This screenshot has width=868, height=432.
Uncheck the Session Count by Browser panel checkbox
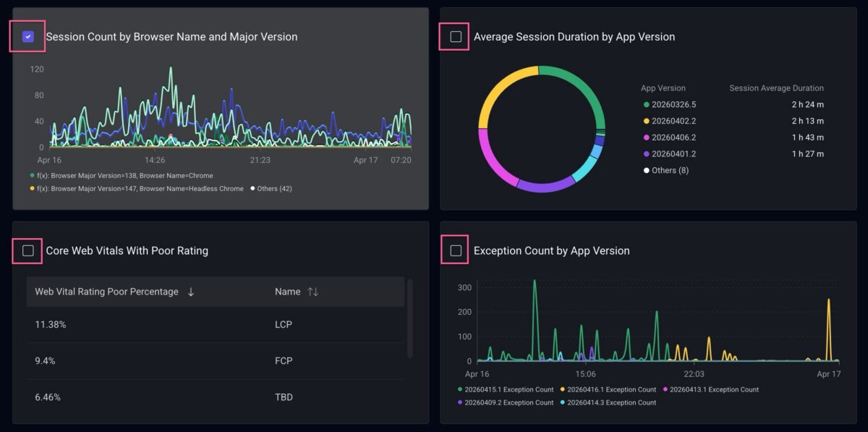[28, 37]
